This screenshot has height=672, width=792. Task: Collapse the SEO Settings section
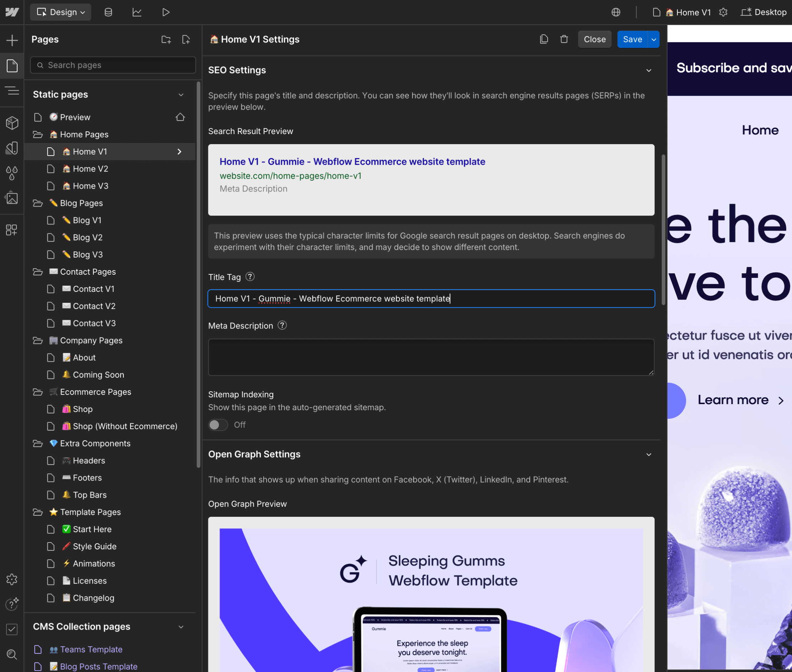pyautogui.click(x=648, y=70)
